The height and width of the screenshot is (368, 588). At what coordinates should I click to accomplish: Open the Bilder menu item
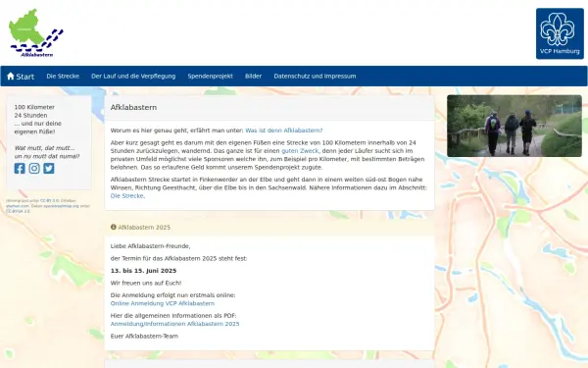point(253,77)
